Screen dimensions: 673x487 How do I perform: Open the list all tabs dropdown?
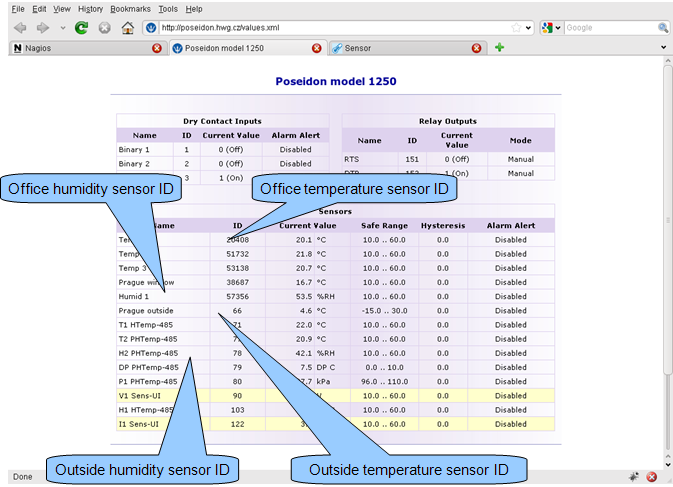[664, 47]
